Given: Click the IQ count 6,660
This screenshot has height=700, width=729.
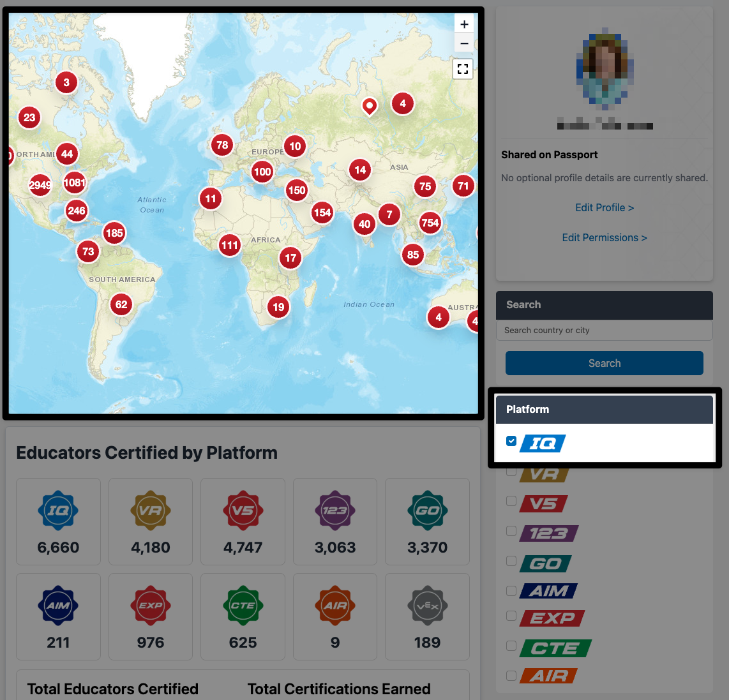Looking at the screenshot, I should point(58,547).
